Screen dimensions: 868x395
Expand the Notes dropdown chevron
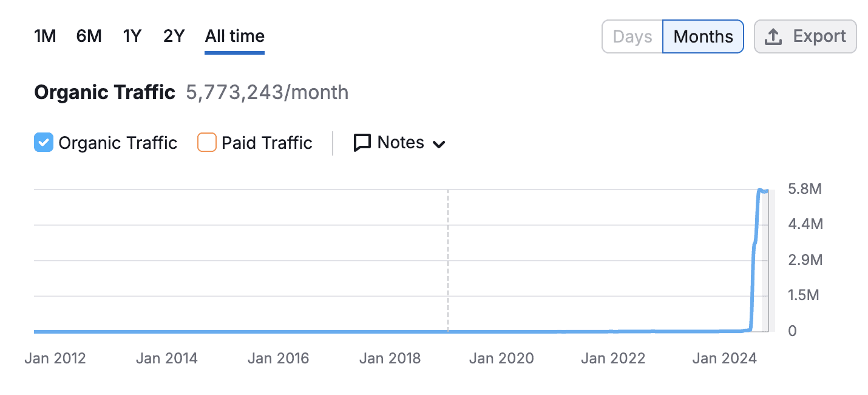click(439, 143)
